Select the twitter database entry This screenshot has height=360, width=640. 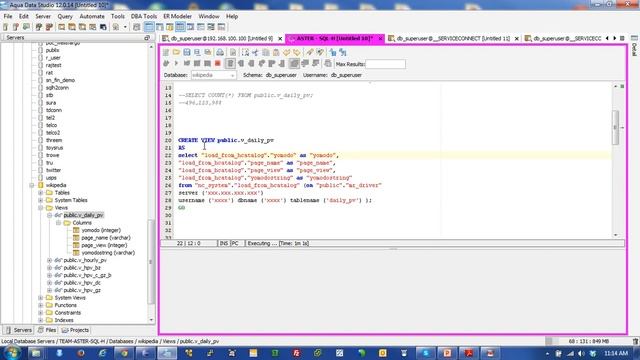(x=53, y=170)
